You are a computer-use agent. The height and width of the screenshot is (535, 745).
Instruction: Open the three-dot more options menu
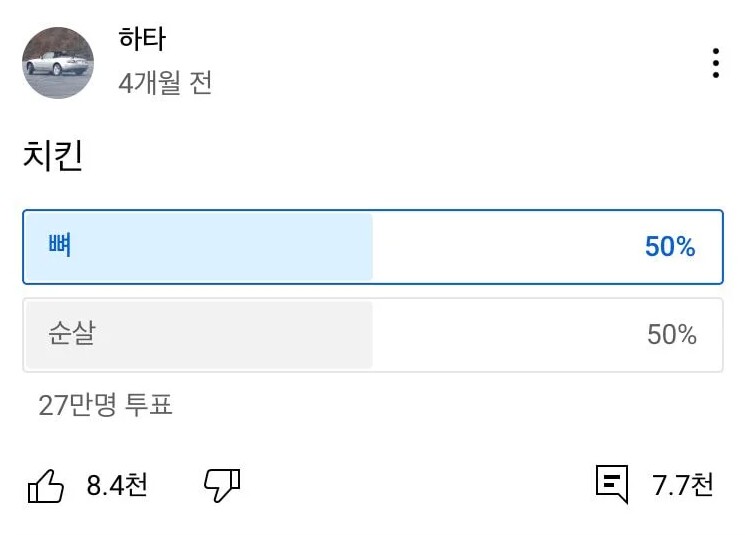click(x=716, y=63)
